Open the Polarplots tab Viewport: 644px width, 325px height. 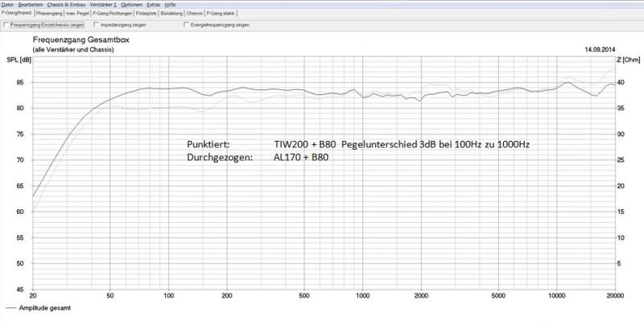click(x=147, y=14)
